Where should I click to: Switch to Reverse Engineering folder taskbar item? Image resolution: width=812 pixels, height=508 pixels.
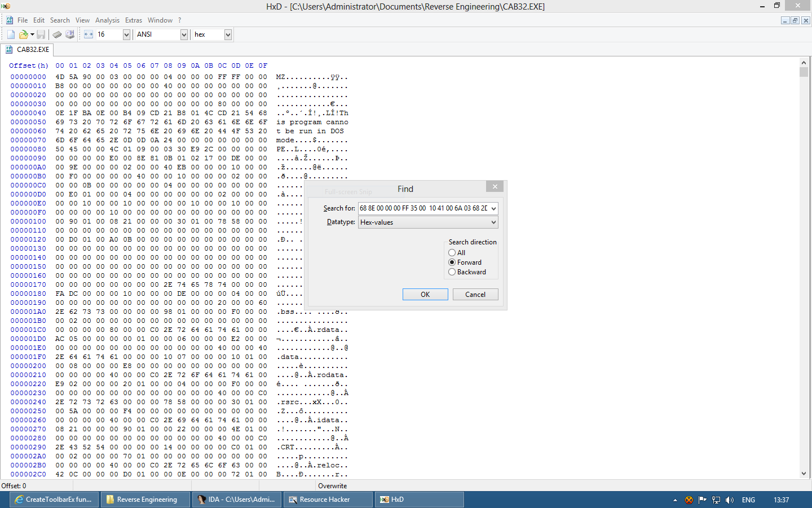pyautogui.click(x=145, y=500)
